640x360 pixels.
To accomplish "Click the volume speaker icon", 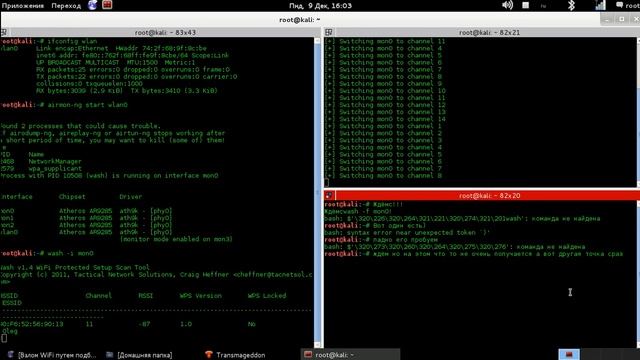I will [507, 5].
